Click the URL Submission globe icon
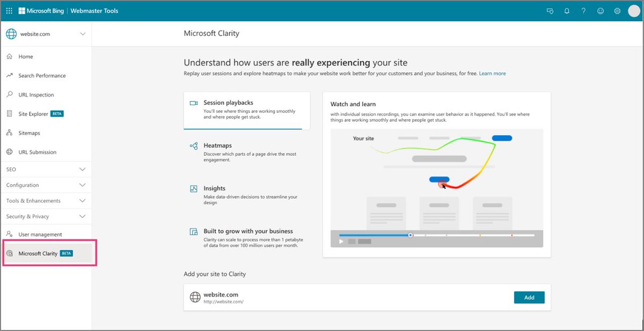Viewport: 644px width, 331px height. 9,152
